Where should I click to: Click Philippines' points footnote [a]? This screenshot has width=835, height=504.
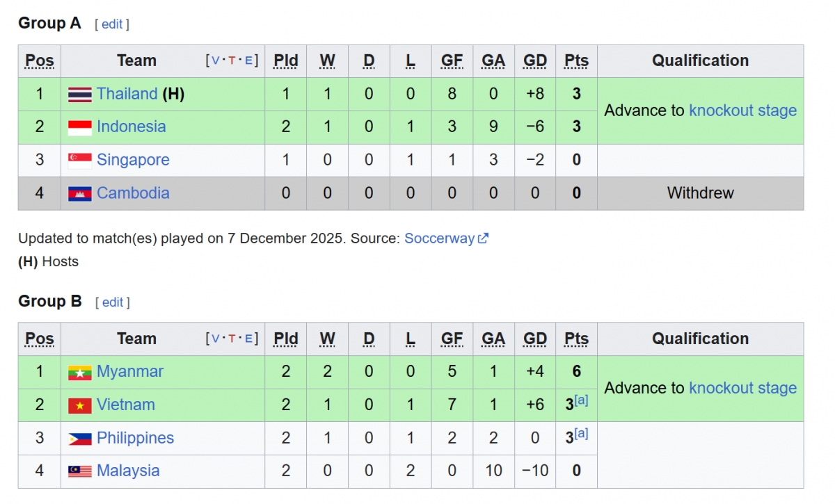[x=582, y=434]
